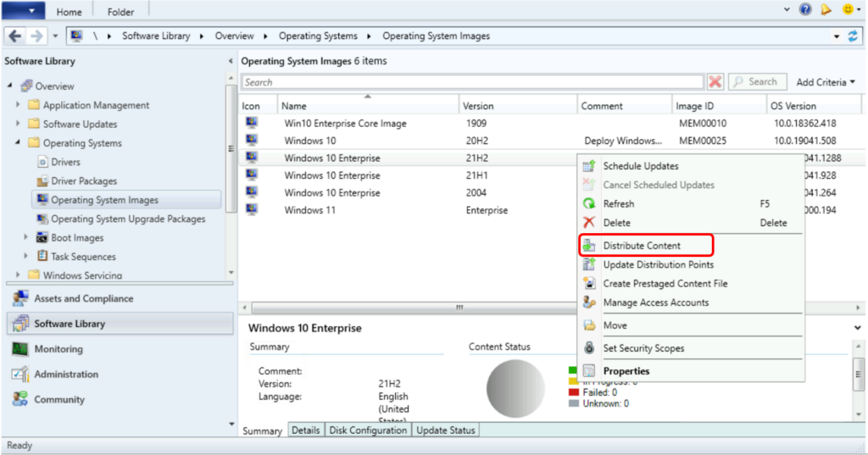Click the Task Sequences icon in tree
This screenshot has width=868, height=455.
(x=42, y=256)
